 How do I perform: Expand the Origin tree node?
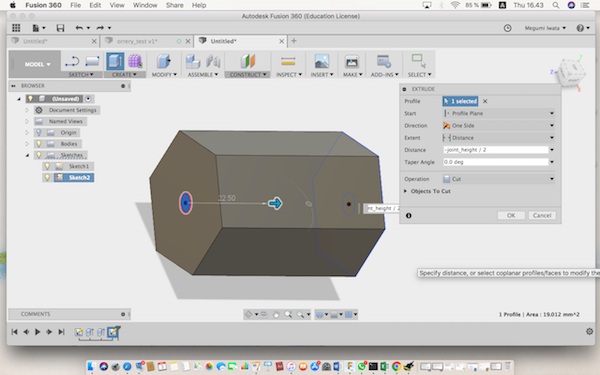(x=27, y=132)
